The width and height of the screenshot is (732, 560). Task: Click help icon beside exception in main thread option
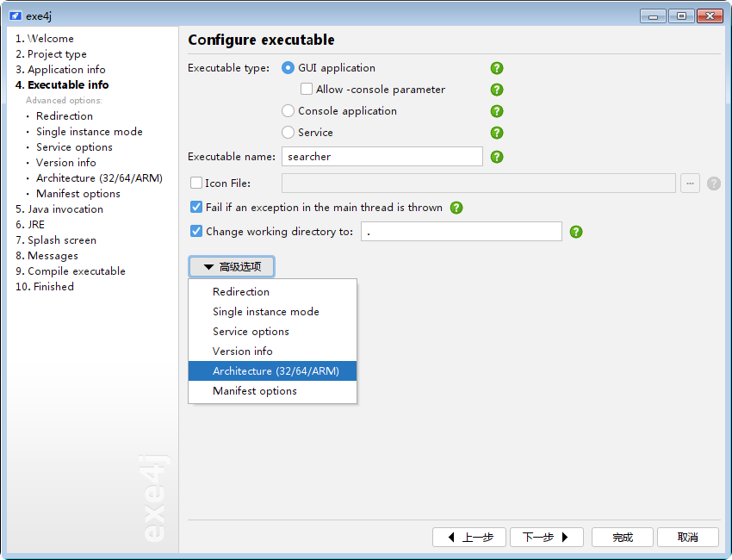tap(456, 208)
